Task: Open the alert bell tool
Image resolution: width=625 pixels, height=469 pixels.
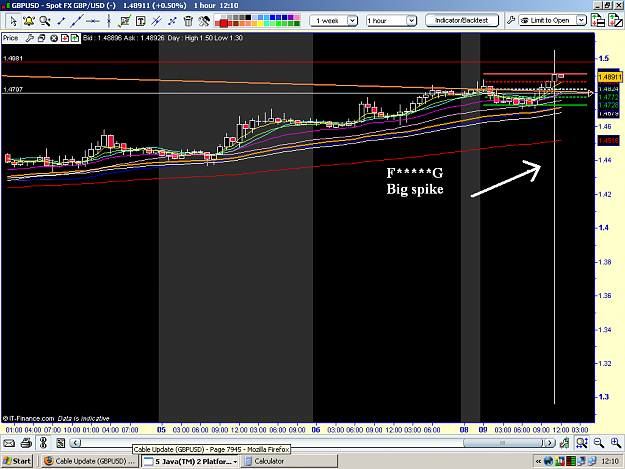Action: 29,21
